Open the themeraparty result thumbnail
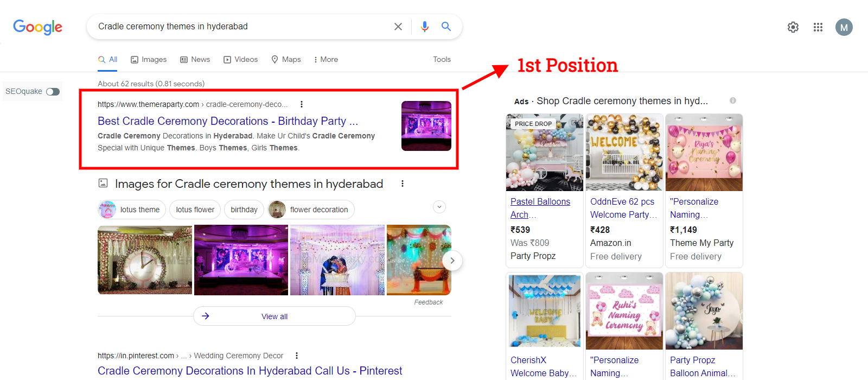 click(x=426, y=126)
